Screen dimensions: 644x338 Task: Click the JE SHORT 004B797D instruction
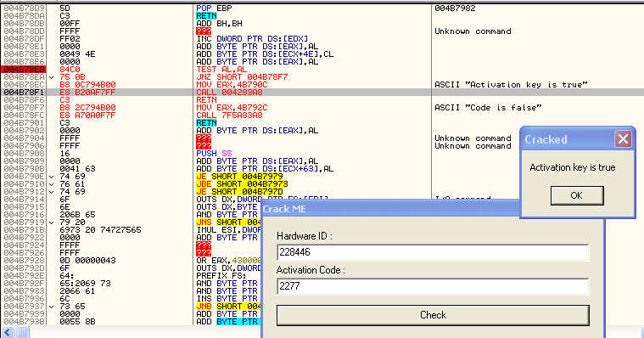240,192
